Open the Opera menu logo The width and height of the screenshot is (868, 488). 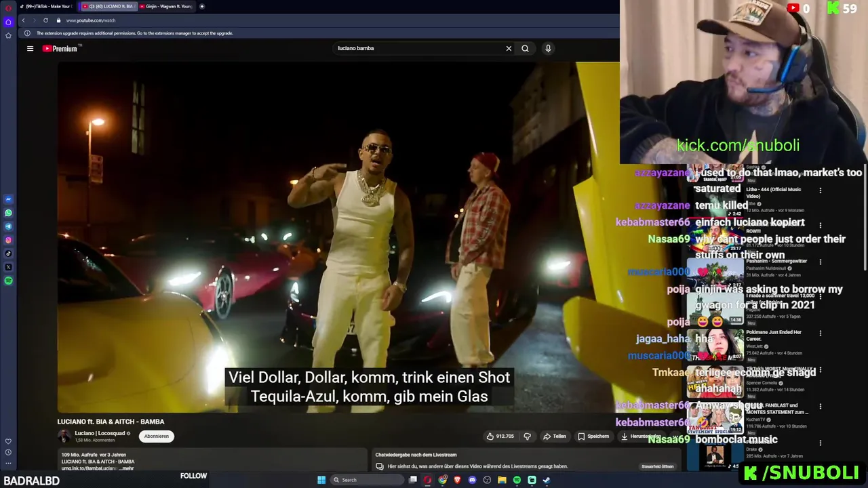click(8, 8)
